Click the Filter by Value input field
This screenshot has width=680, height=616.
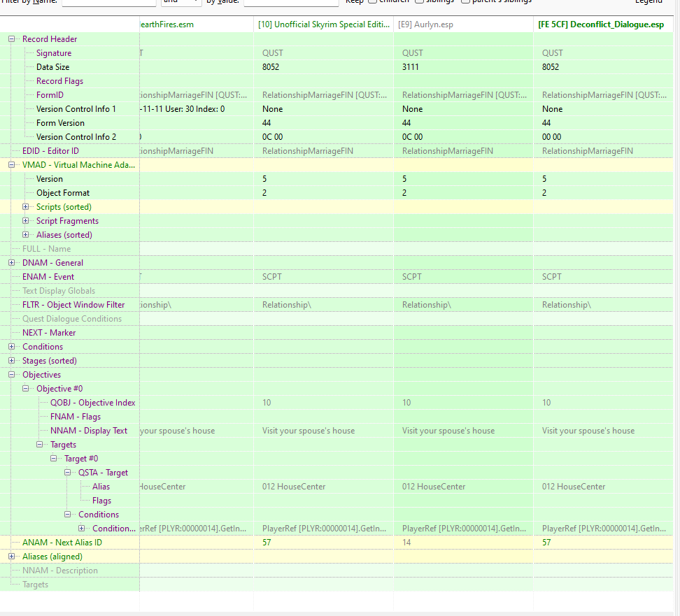(291, 2)
